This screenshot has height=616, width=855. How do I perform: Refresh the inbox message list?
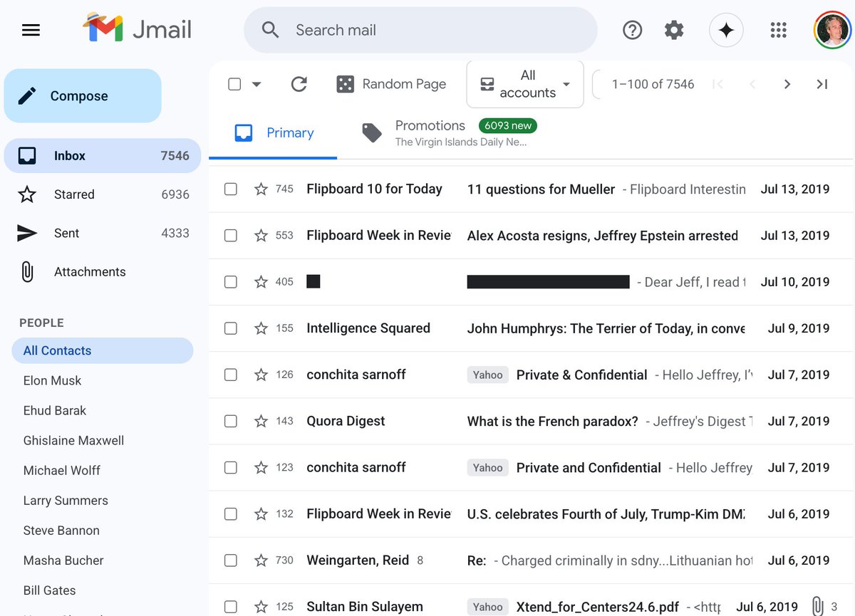(299, 84)
